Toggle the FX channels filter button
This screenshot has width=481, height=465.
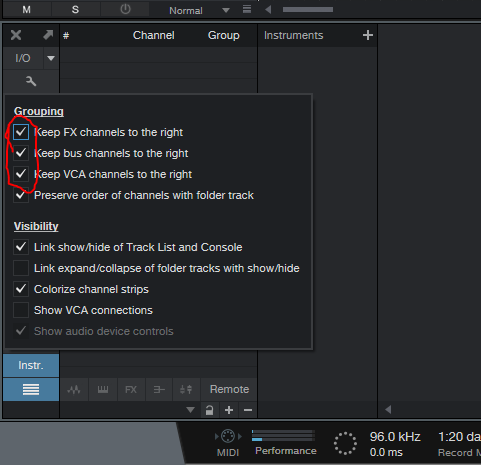(131, 389)
